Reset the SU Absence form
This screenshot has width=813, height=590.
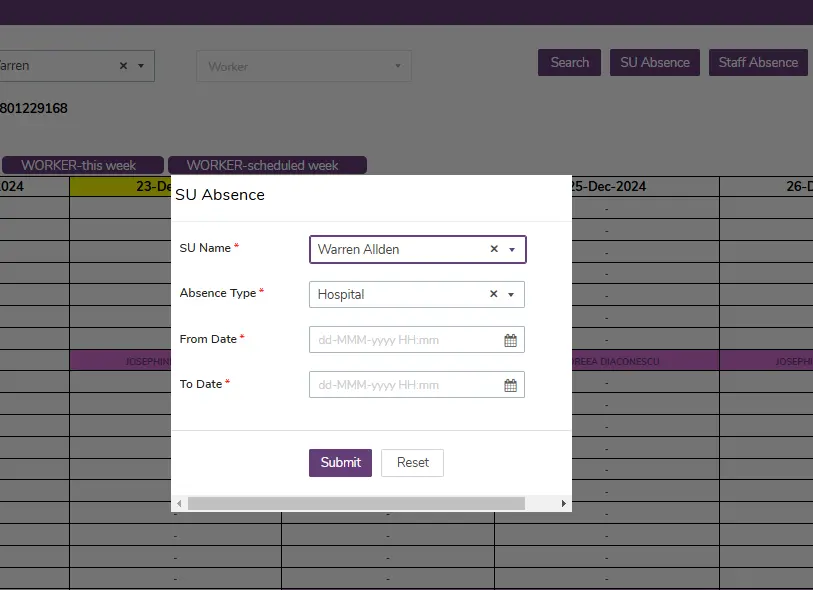point(412,462)
